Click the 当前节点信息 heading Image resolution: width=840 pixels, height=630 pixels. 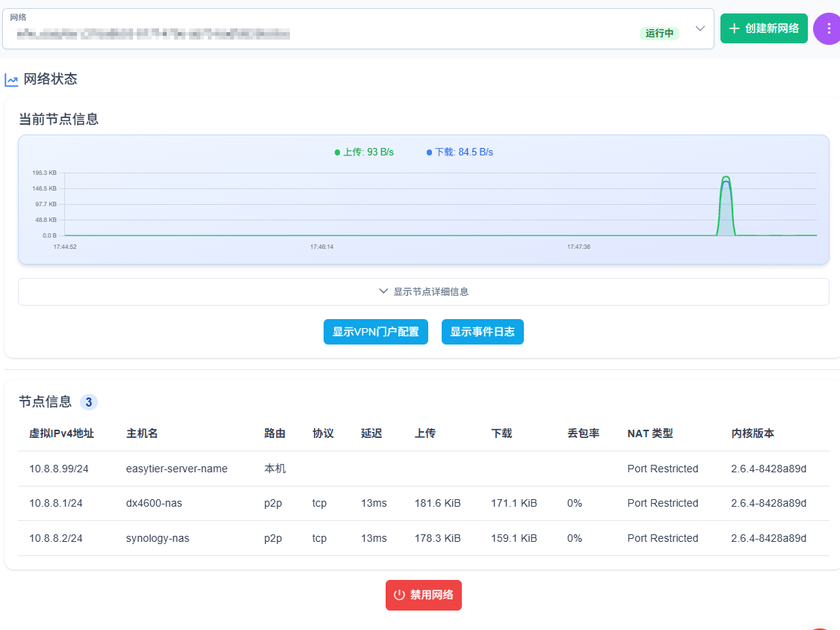[58, 120]
